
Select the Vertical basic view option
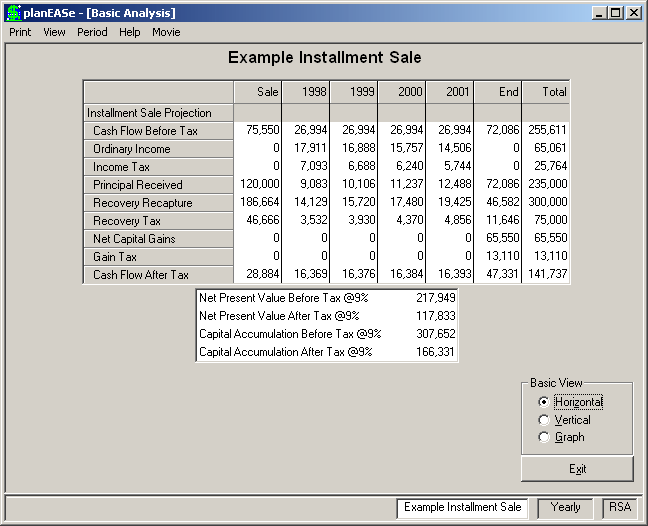[565, 420]
